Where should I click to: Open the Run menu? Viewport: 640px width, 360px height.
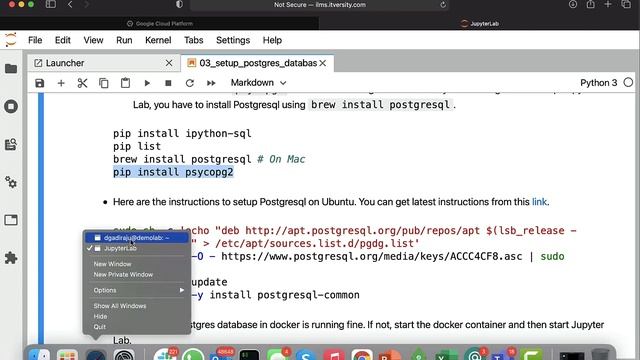click(124, 40)
